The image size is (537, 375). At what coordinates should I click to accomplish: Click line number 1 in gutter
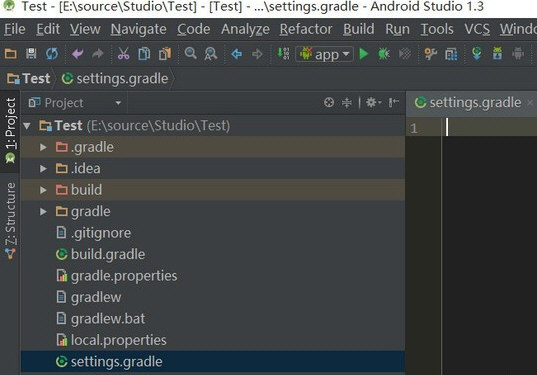click(414, 128)
